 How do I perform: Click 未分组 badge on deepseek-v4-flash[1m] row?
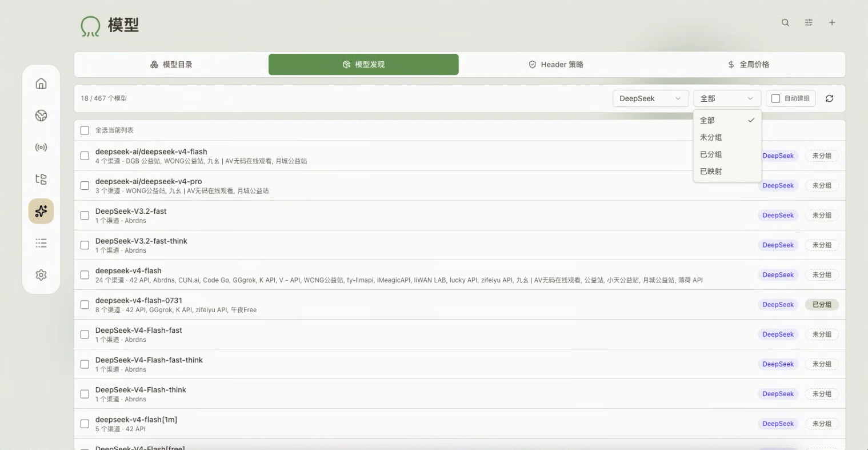tap(822, 424)
